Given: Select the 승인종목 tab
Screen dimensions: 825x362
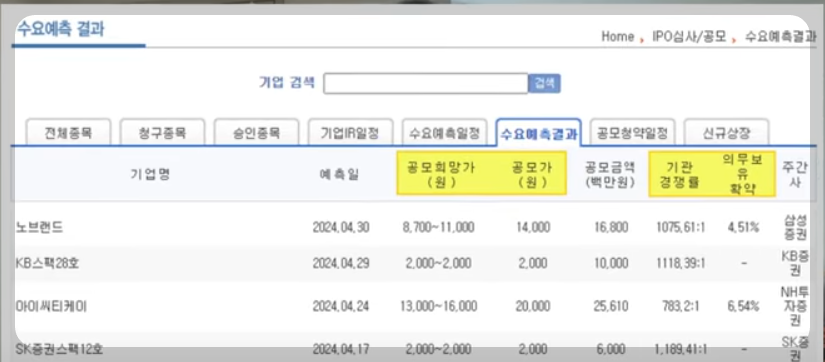Looking at the screenshot, I should [x=256, y=132].
